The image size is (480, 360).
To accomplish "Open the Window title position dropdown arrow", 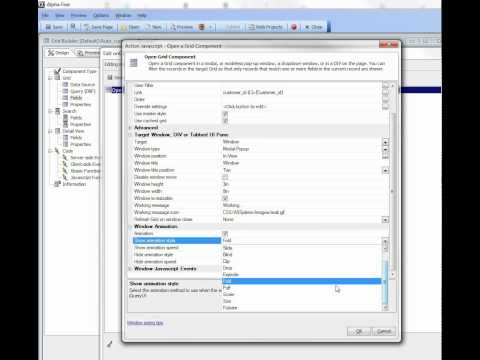I will click(x=385, y=170).
